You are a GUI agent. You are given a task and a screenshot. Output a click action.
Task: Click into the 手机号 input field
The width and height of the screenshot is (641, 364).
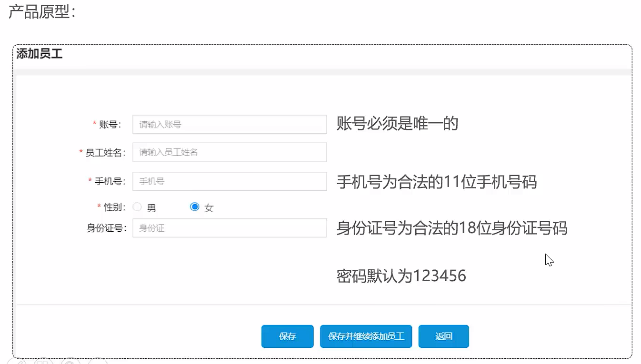point(229,181)
